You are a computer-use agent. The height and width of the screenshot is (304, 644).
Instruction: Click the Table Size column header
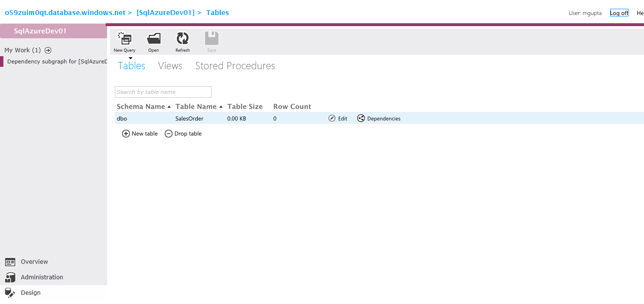click(245, 106)
